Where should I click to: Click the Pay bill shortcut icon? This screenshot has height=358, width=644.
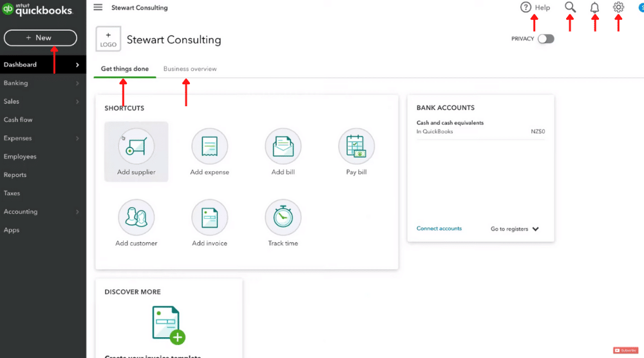click(356, 146)
